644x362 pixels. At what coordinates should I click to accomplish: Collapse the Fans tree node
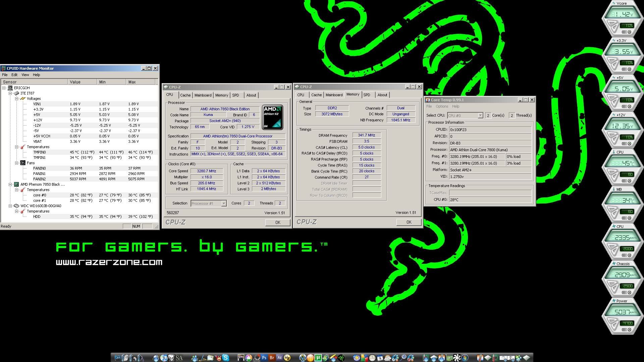point(16,163)
